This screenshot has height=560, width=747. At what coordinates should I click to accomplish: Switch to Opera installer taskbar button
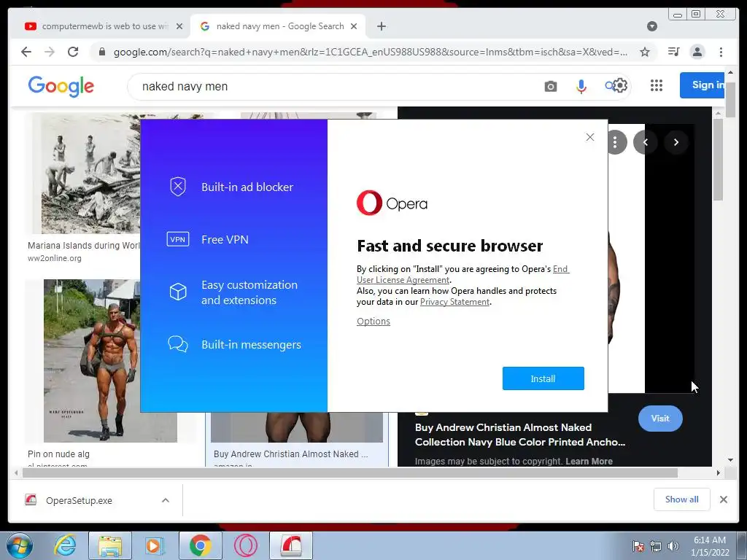(291, 545)
